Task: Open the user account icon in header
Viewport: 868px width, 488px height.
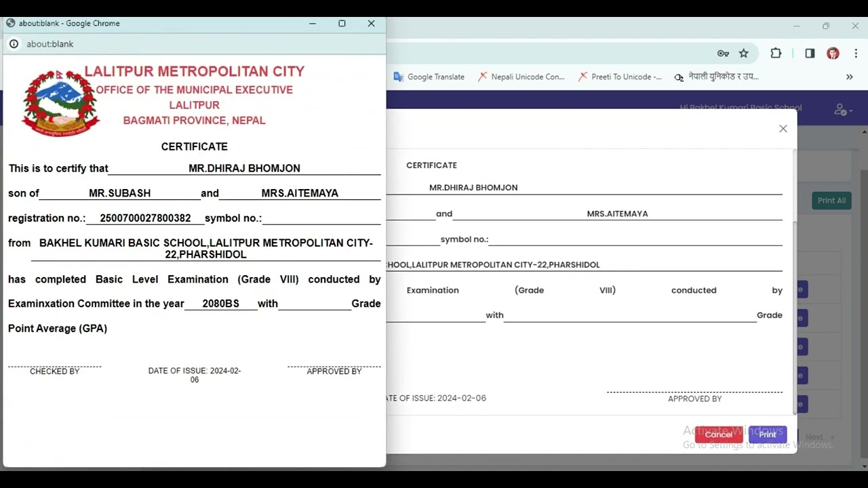Action: pyautogui.click(x=842, y=109)
